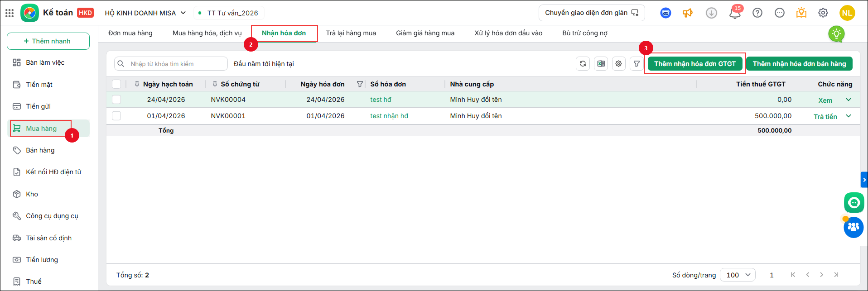Click the MISA Kế toán logo

tap(30, 13)
